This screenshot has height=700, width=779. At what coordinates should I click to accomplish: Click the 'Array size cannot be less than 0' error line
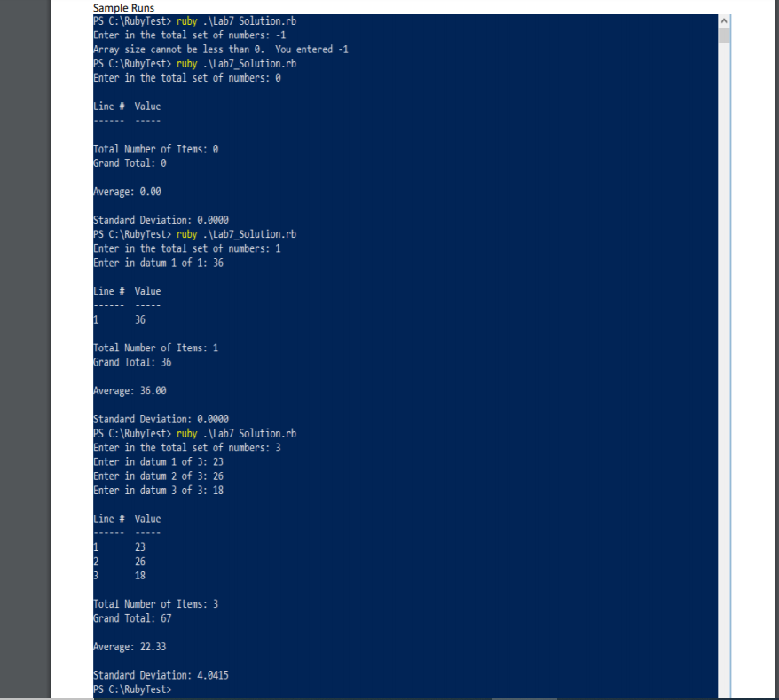click(221, 50)
